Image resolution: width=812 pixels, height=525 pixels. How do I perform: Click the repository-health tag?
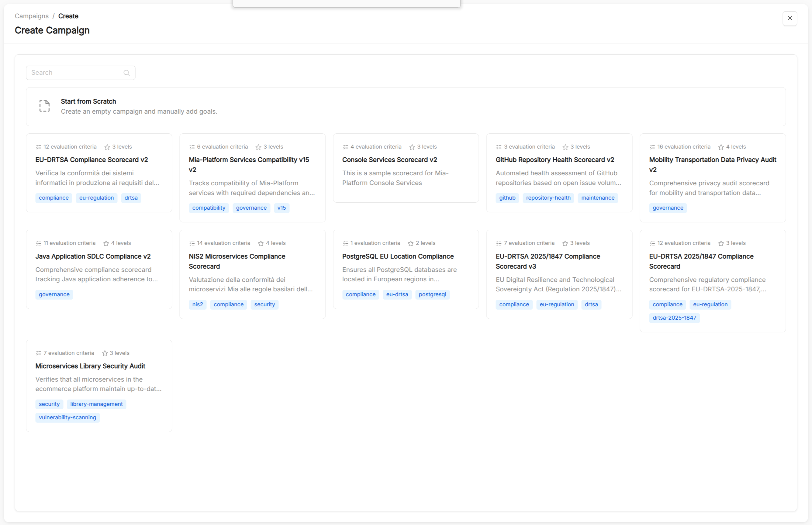[548, 198]
